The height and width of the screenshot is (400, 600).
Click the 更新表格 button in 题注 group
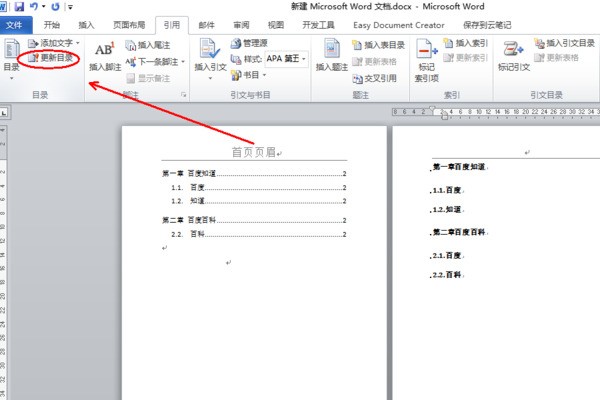point(374,62)
